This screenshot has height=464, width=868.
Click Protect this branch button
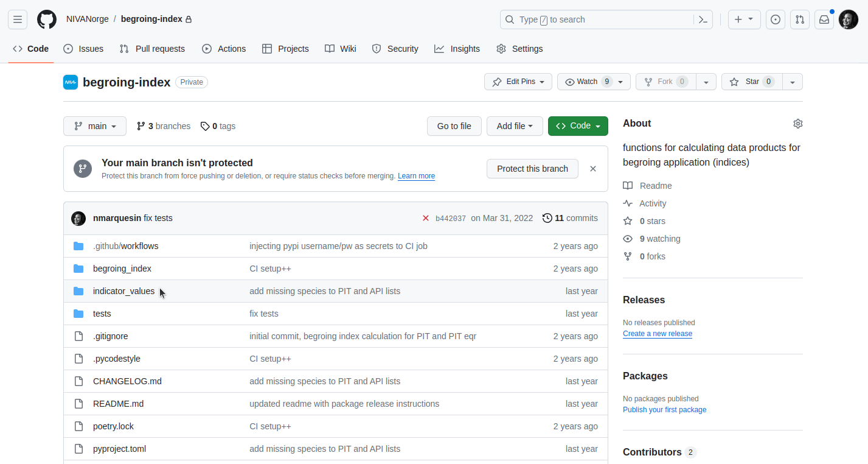532,169
